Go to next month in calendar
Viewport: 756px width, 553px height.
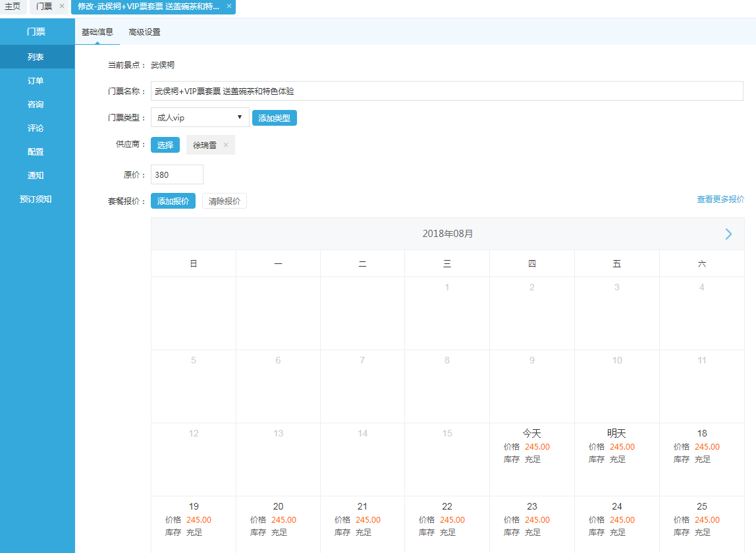(x=728, y=234)
